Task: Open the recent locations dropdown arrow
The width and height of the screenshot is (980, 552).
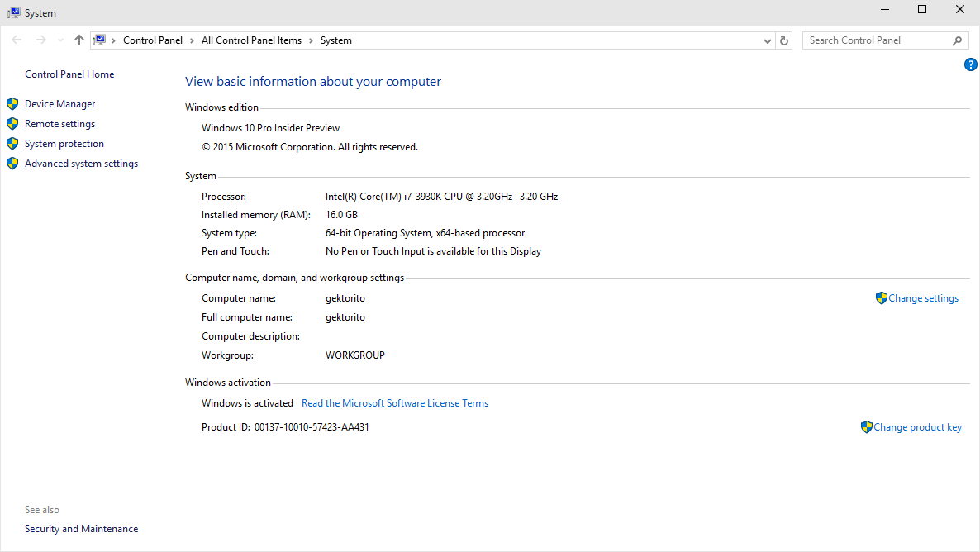Action: pyautogui.click(x=60, y=40)
